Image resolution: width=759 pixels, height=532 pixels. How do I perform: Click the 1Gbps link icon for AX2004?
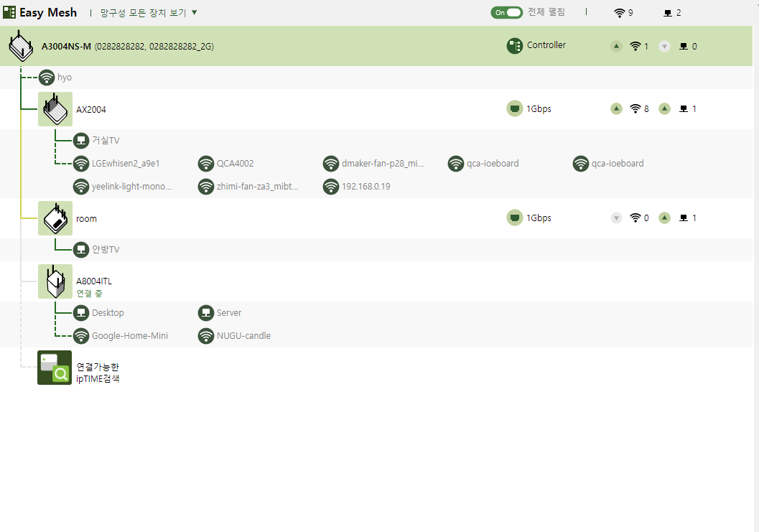(515, 109)
